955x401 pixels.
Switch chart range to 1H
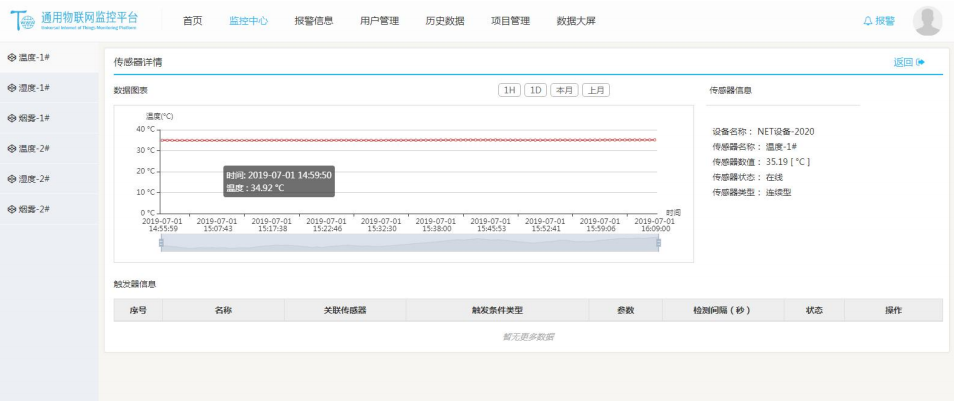click(x=509, y=90)
